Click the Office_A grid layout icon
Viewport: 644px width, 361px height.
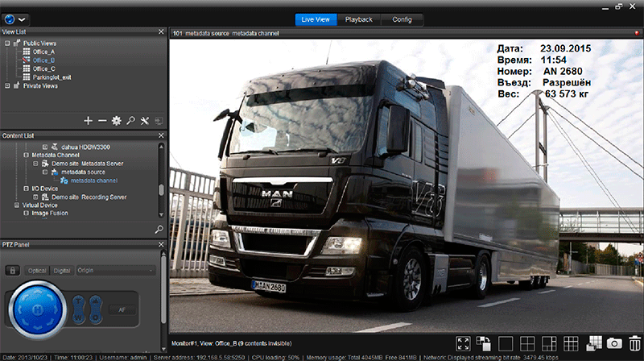tap(27, 52)
